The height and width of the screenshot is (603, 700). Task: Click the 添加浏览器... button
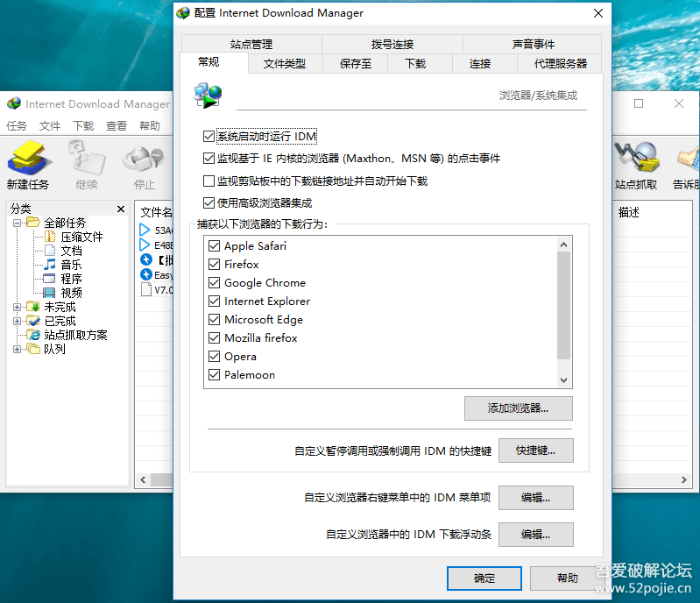coord(519,408)
